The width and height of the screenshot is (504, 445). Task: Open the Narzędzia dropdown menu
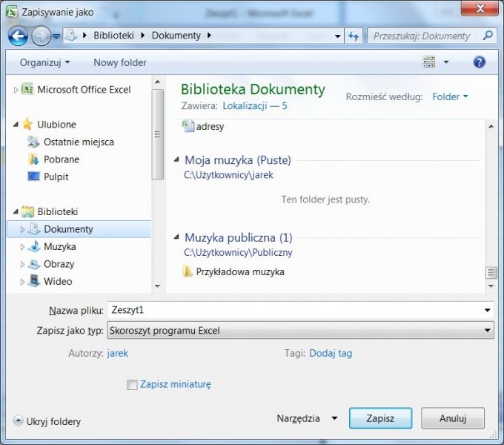[x=307, y=418]
